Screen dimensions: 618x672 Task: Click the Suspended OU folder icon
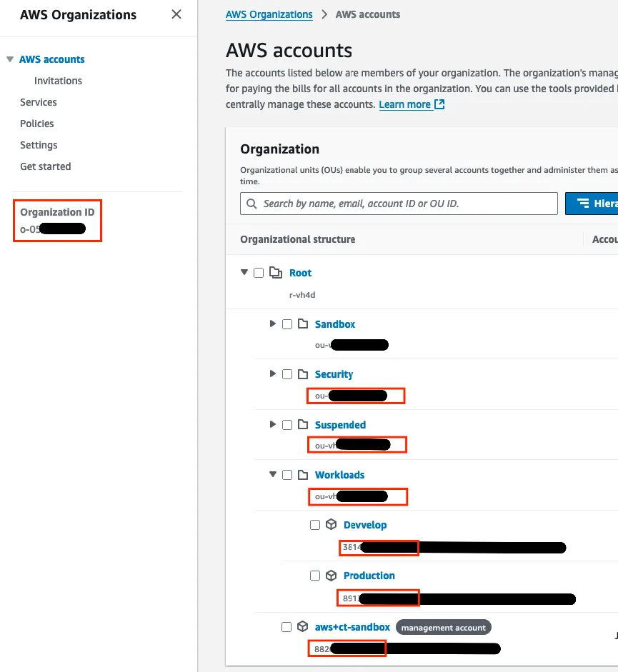(302, 424)
